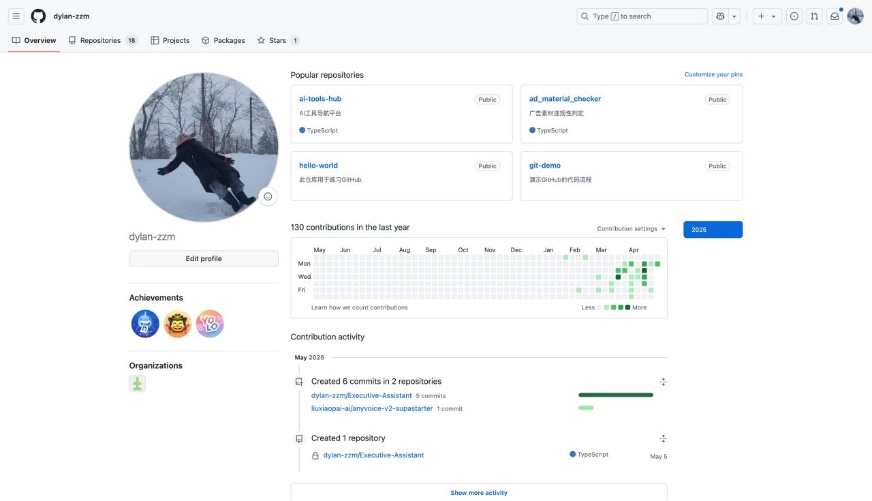The image size is (872, 501).
Task: Open the hamburger navigation menu
Action: tap(17, 16)
